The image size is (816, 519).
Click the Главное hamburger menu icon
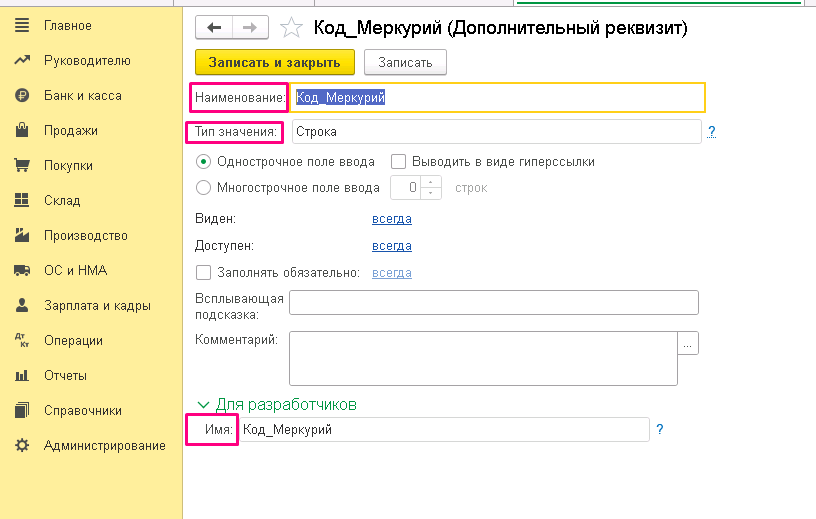[x=22, y=25]
